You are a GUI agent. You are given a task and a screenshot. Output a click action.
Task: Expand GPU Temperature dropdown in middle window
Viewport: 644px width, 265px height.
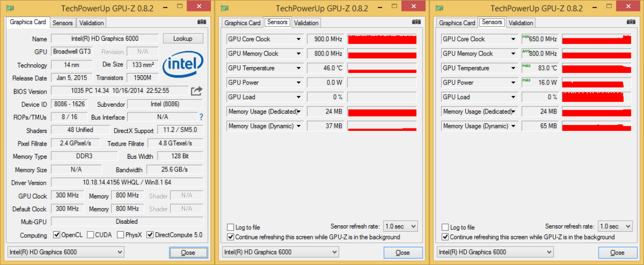(x=298, y=68)
